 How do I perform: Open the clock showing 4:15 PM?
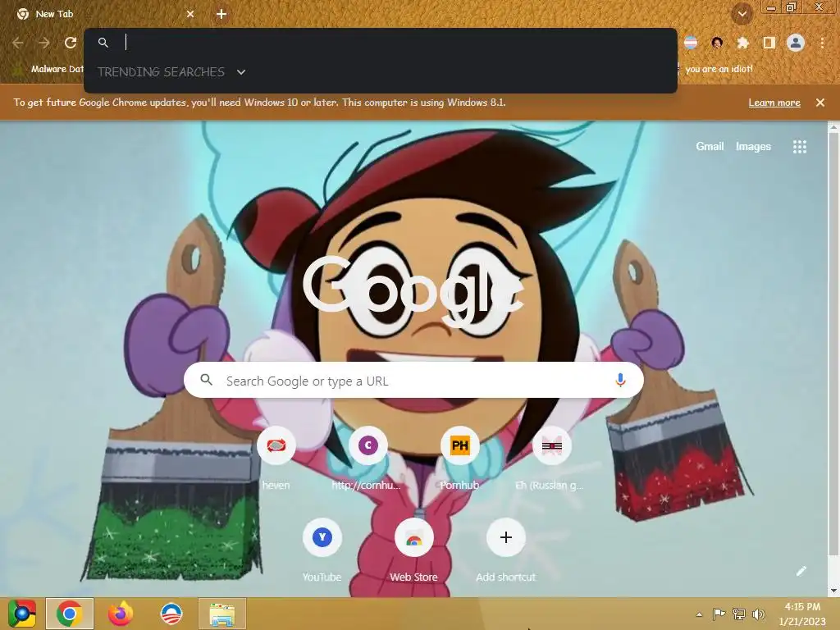802,614
